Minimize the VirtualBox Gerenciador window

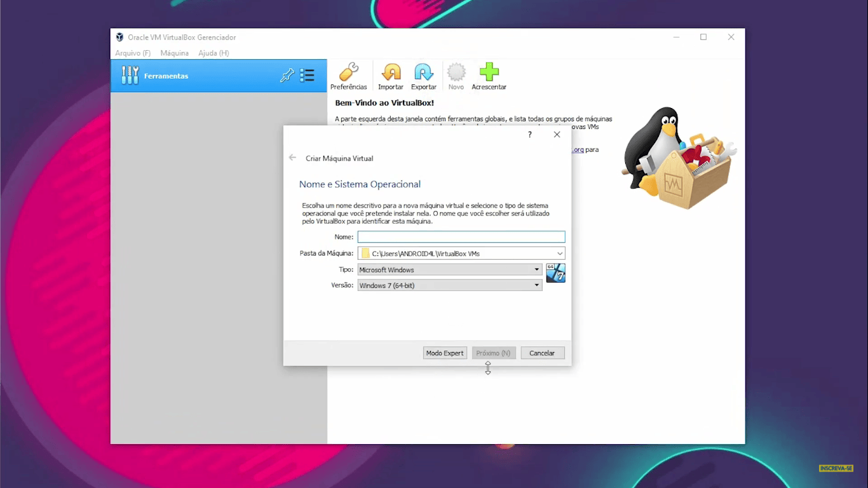[x=675, y=37]
